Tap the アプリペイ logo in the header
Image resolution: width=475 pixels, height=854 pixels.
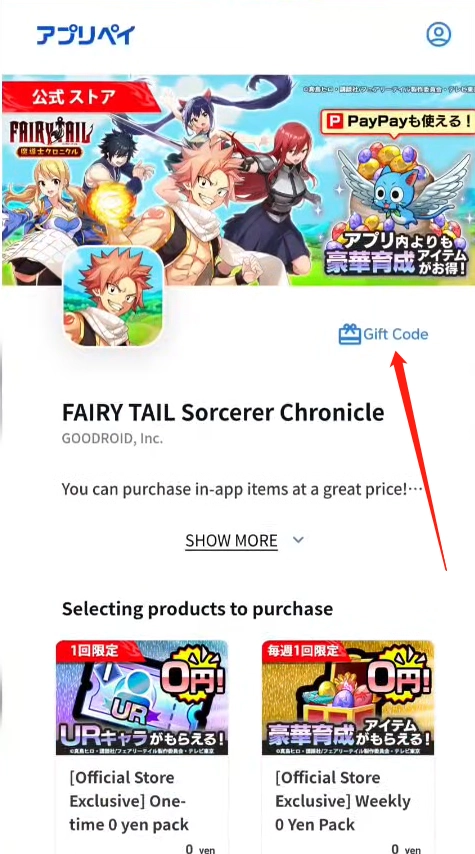click(x=86, y=35)
